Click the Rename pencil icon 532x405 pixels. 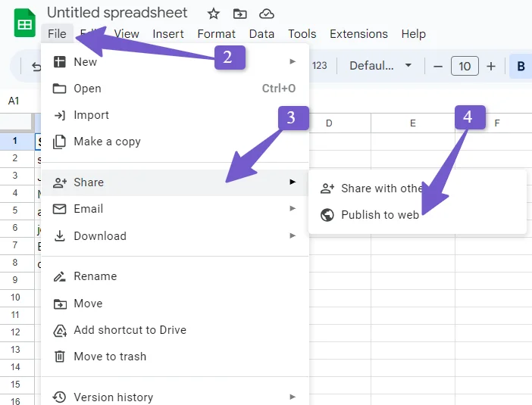[60, 276]
